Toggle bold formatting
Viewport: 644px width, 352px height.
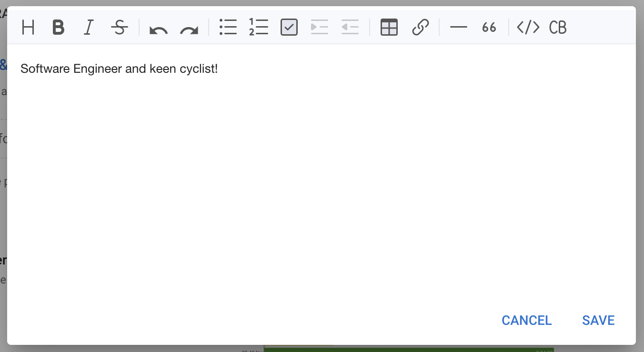(x=58, y=28)
